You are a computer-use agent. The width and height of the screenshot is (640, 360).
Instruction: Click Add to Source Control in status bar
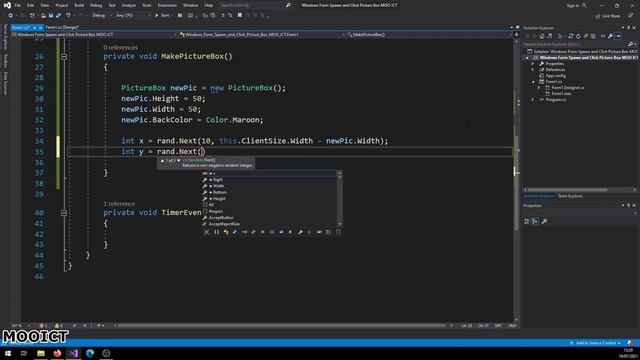pyautogui.click(x=596, y=343)
